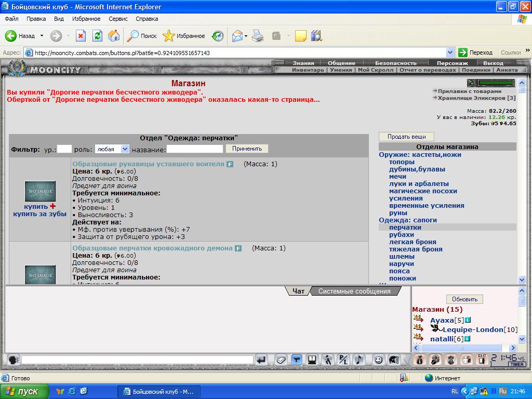Image resolution: width=532 pixels, height=399 pixels.
Task: Click the chat message input field
Action: [x=137, y=360]
